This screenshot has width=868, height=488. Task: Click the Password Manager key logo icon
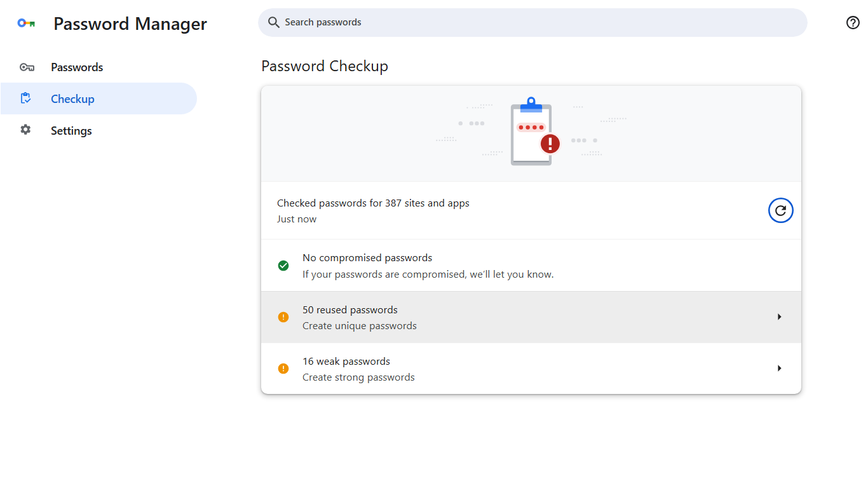click(26, 22)
